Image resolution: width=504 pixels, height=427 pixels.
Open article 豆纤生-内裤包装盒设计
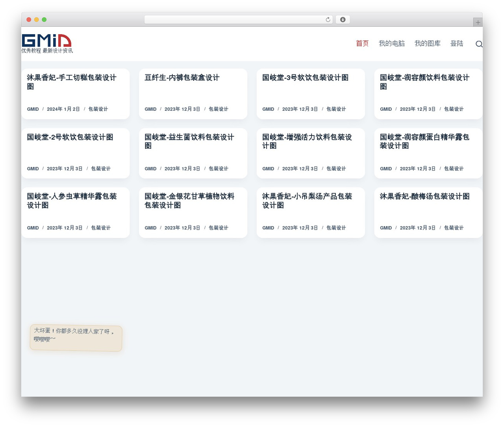coord(182,78)
